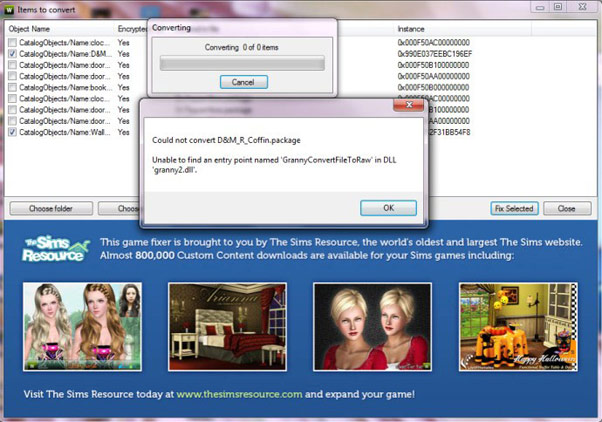
Task: Click the Fix Selected button
Action: pyautogui.click(x=514, y=209)
